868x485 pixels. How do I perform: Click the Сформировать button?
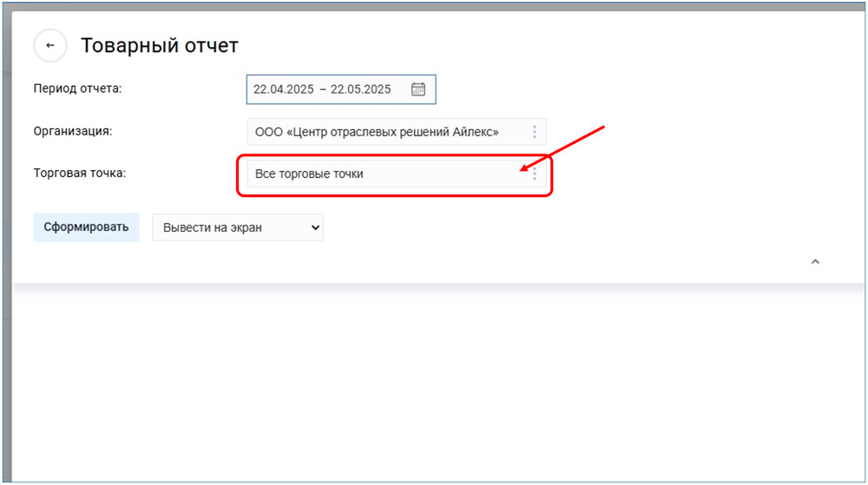pyautogui.click(x=86, y=227)
